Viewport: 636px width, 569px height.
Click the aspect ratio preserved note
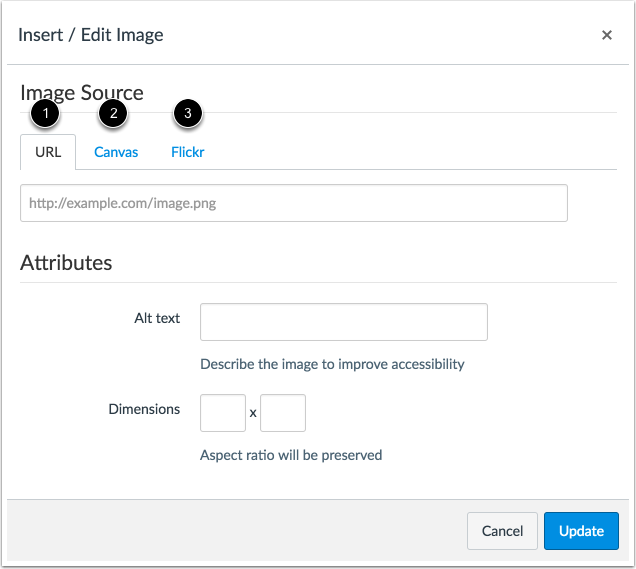point(291,455)
